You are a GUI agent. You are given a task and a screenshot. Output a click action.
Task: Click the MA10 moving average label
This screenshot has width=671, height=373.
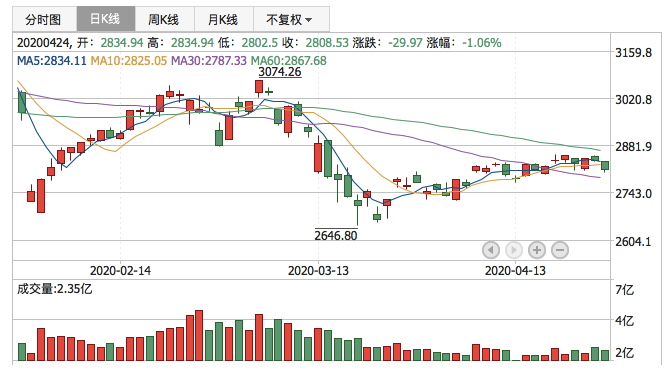[x=128, y=61]
